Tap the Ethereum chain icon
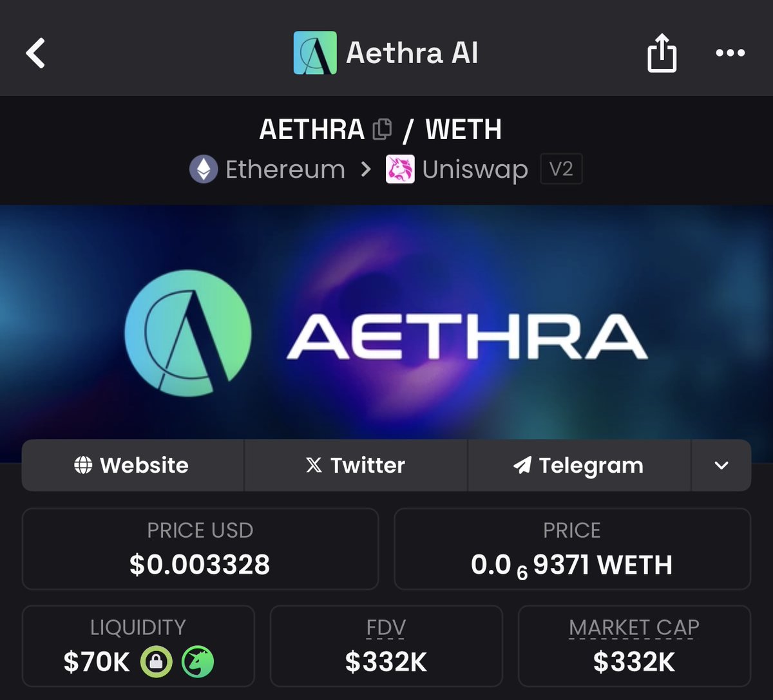 (x=204, y=170)
